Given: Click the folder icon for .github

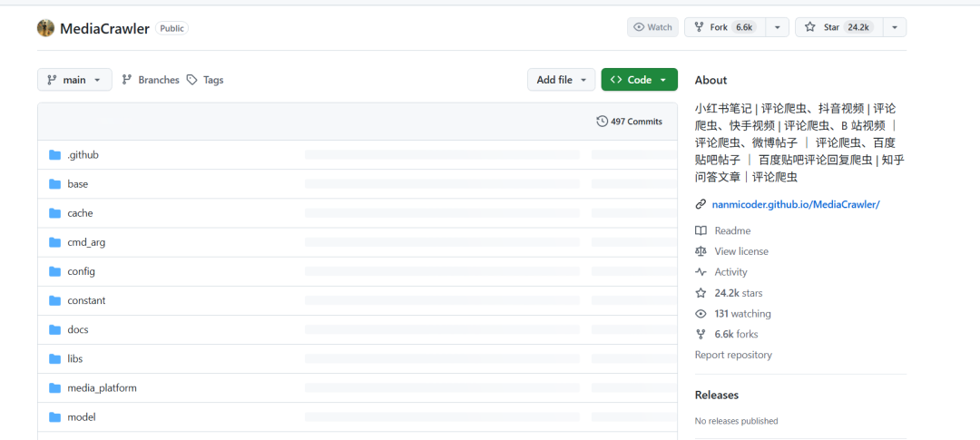Looking at the screenshot, I should (x=55, y=155).
